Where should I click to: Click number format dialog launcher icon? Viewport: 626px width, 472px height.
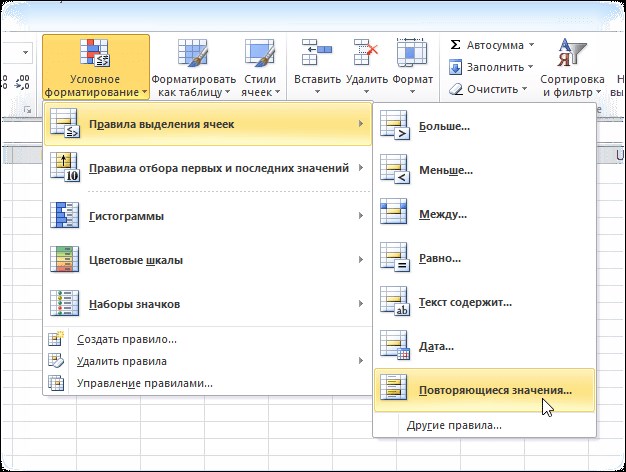coord(28,109)
